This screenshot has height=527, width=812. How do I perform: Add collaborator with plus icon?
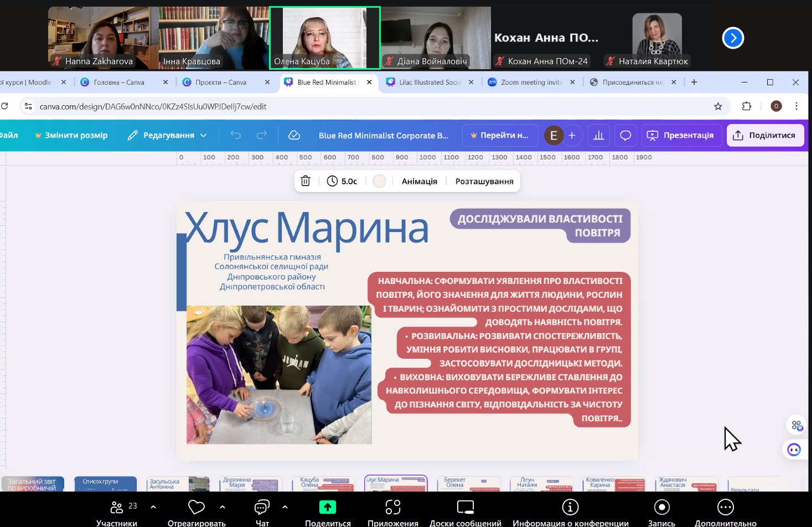tap(572, 135)
